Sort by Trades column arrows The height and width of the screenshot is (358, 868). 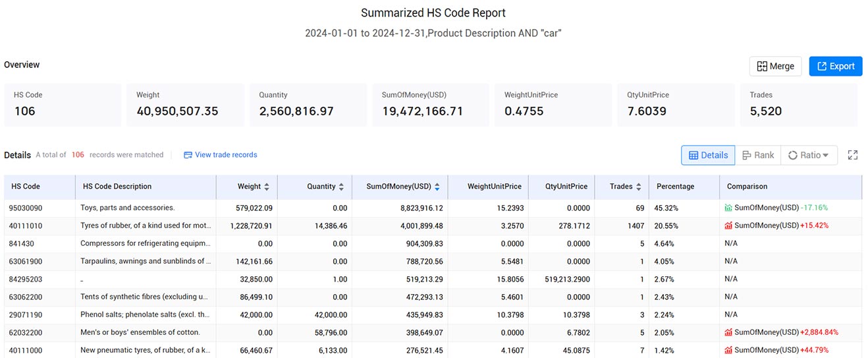click(x=638, y=187)
